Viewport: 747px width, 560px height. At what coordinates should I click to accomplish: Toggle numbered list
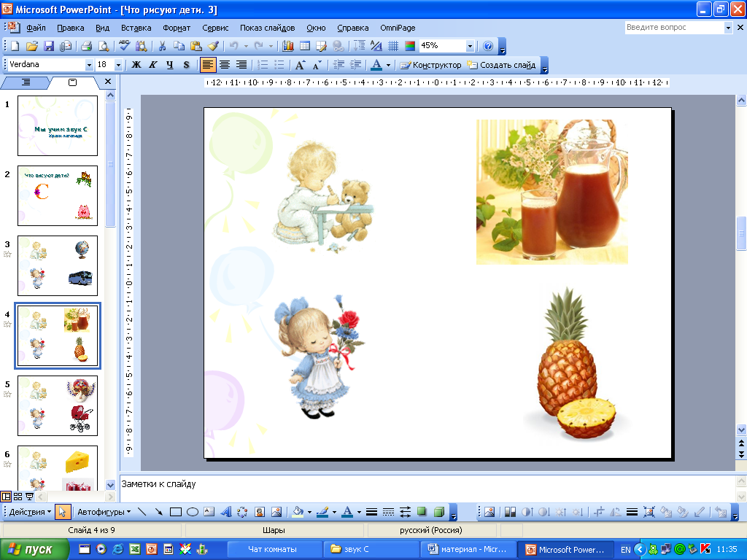tap(263, 65)
